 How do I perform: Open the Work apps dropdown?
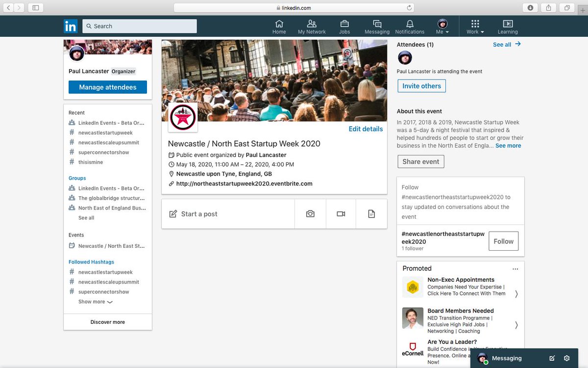point(475,27)
